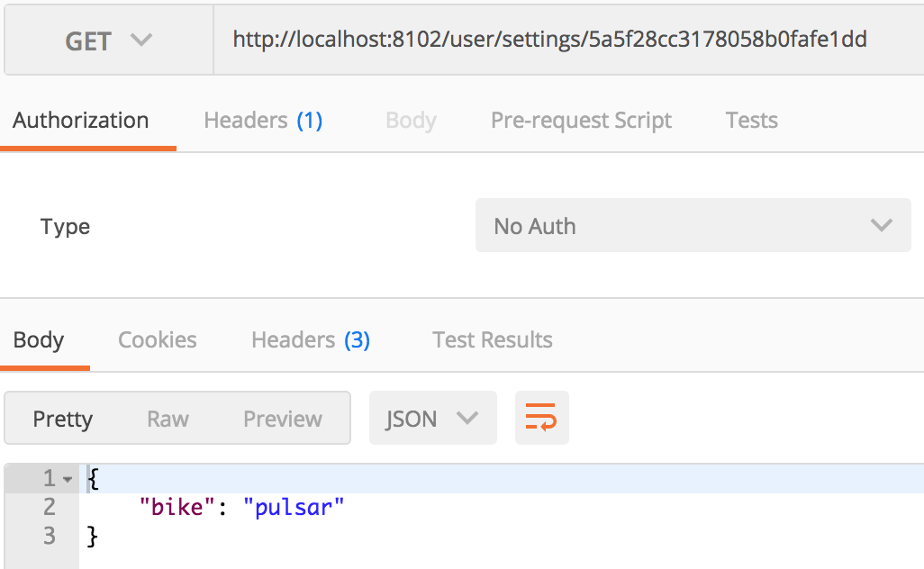Show the response Headers (3) tab
Image resolution: width=924 pixels, height=569 pixels.
(311, 339)
